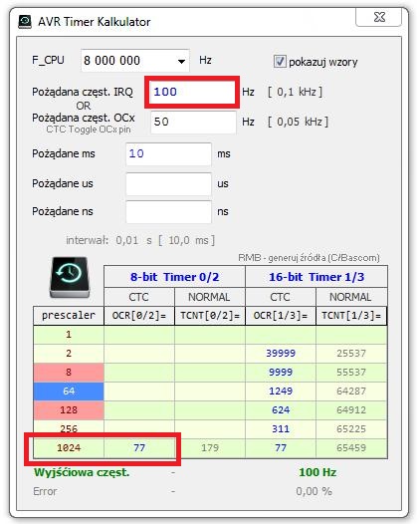Select the 8-bit Timer 0/2 header
This screenshot has width=420, height=524.
174,277
